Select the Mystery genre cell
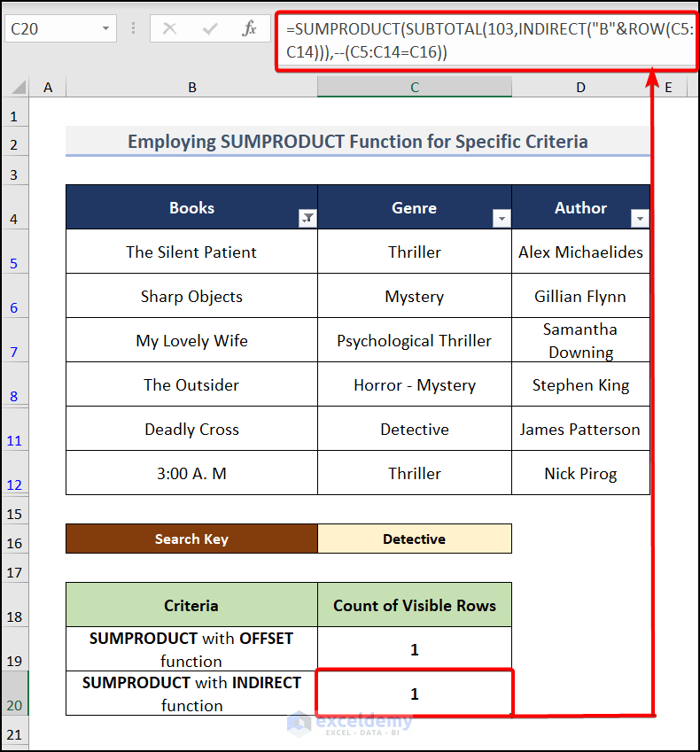 (x=415, y=296)
